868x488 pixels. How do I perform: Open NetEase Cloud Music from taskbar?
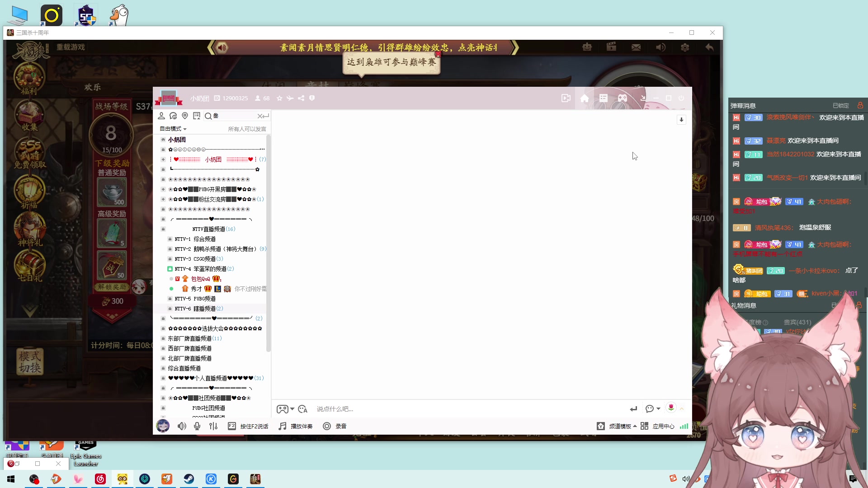[100, 479]
